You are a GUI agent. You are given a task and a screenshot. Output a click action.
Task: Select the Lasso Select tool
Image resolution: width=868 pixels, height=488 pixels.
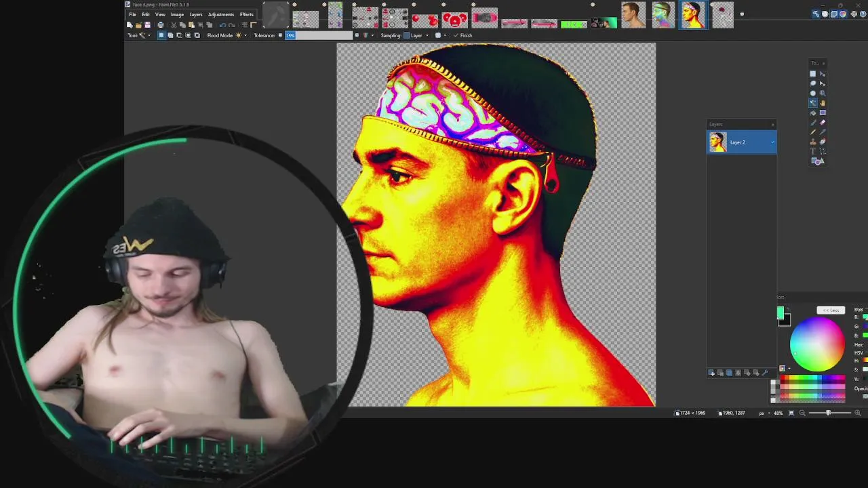pyautogui.click(x=813, y=83)
